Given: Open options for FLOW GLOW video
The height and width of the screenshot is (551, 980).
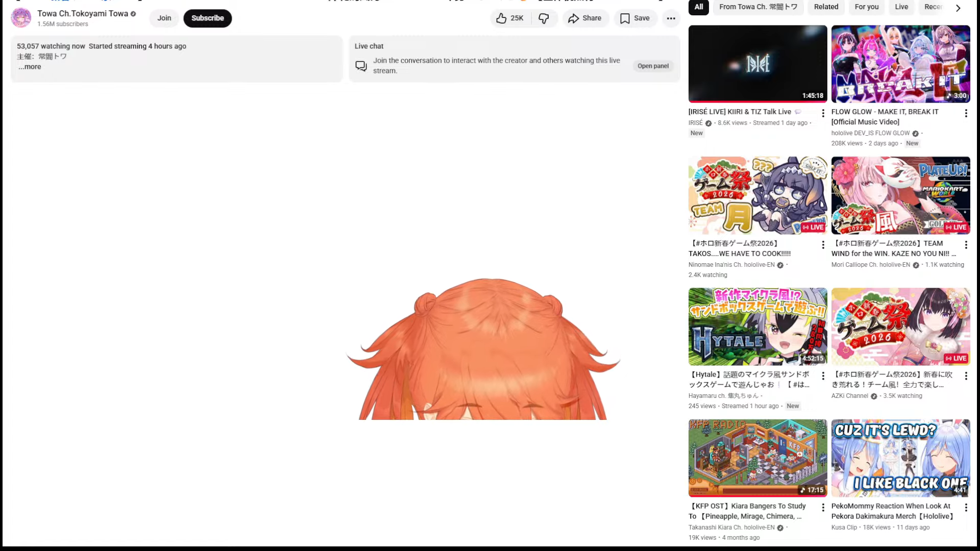Looking at the screenshot, I should 966,113.
